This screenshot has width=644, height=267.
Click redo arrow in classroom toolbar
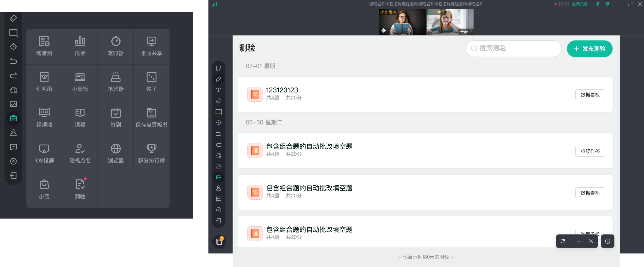(x=218, y=144)
